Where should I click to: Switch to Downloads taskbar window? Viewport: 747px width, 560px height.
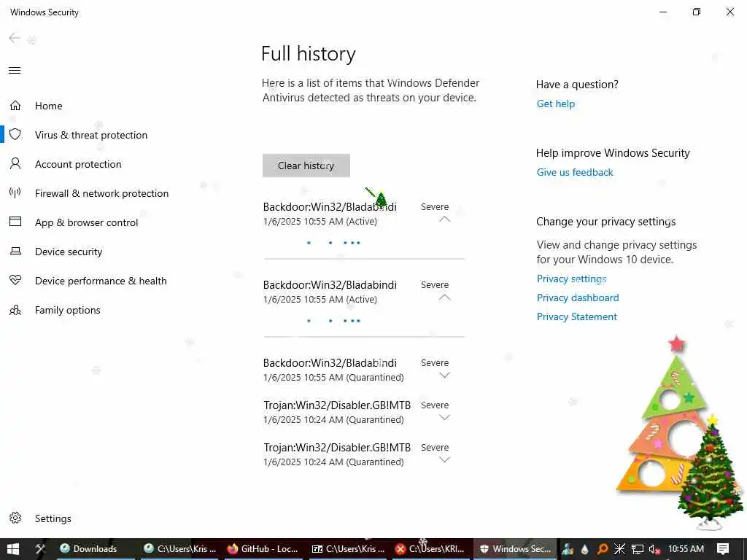tap(96, 549)
